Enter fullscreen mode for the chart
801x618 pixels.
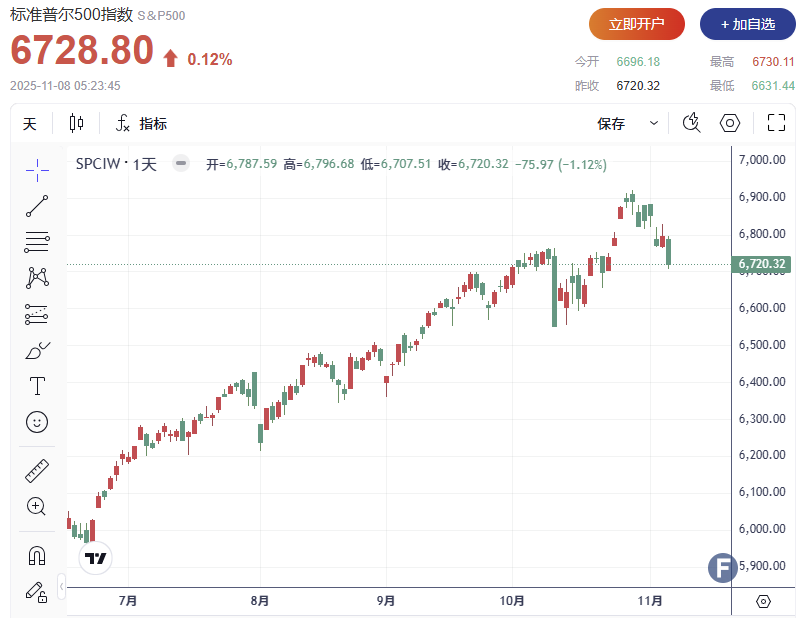tap(776, 123)
